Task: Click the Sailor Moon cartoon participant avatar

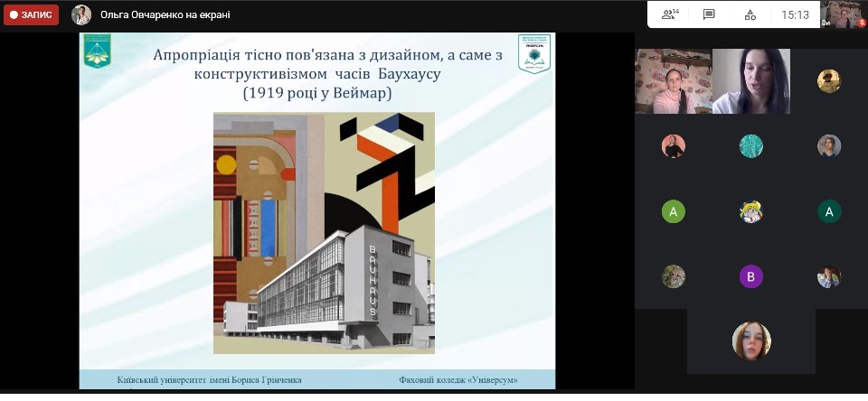Action: point(751,211)
